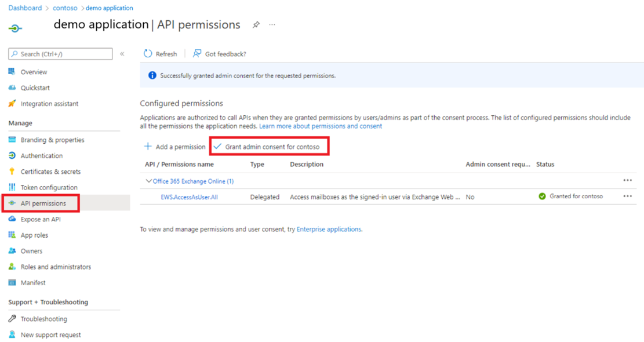Click the Status column header

click(545, 164)
